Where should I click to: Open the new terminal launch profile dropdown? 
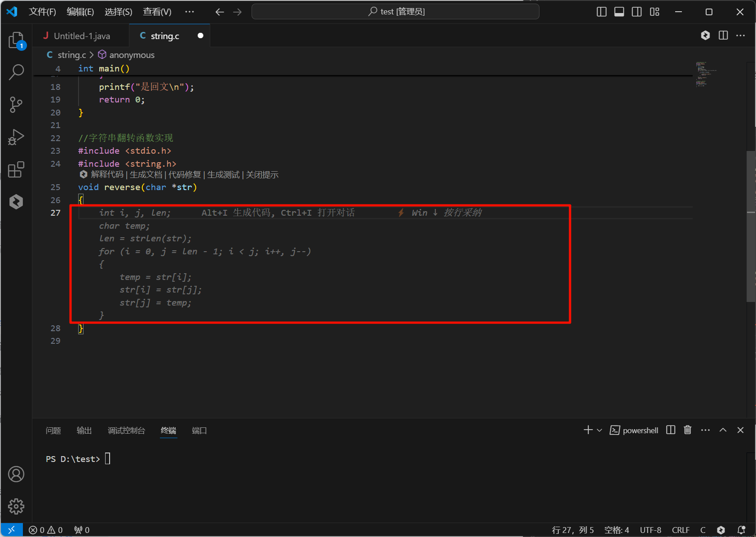(599, 430)
